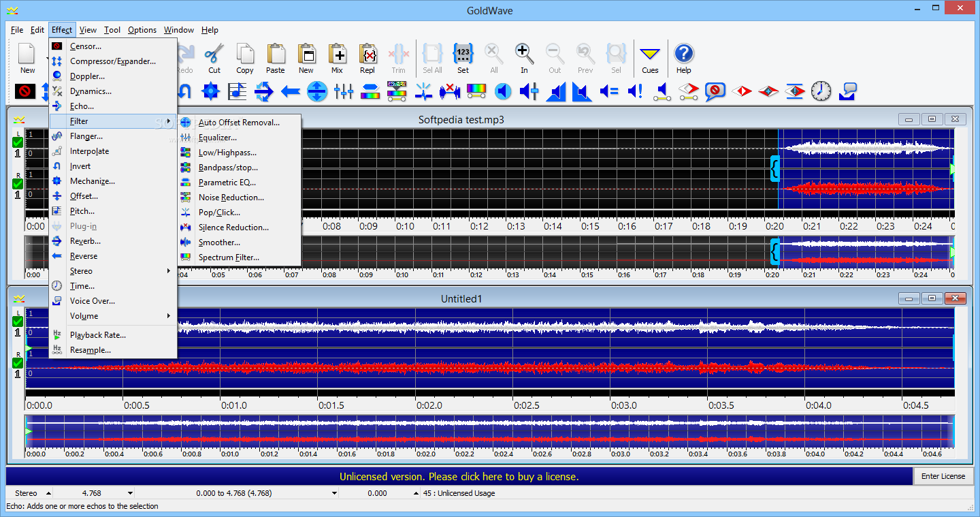980x517 pixels.
Task: Click the Silence Reduction red-X effect icon
Action: 450,91
